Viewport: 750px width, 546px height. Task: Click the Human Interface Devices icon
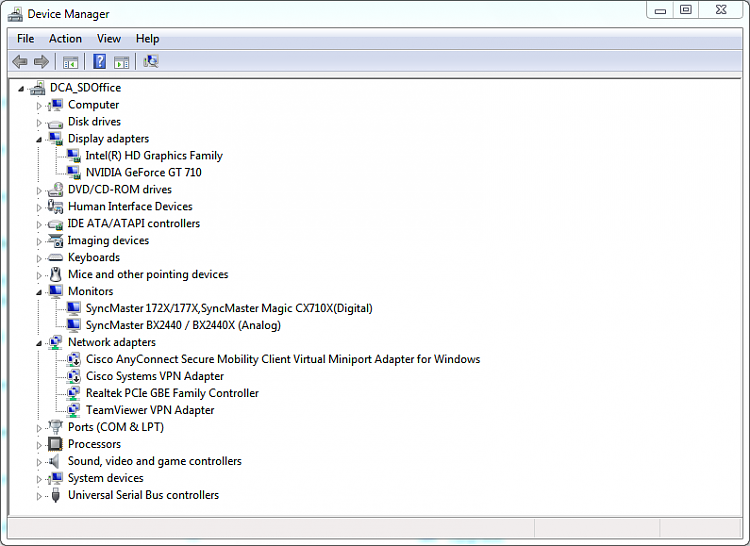(55, 207)
